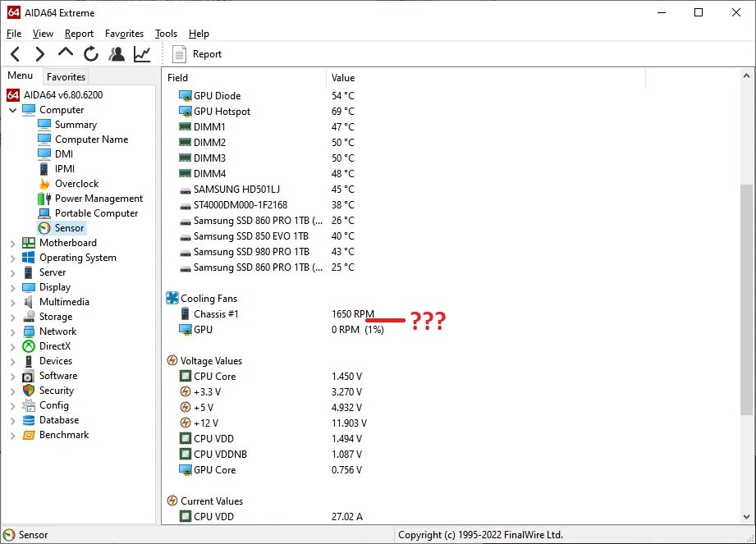The width and height of the screenshot is (756, 544).
Task: Click the vertical scrollbar thumb
Action: click(x=746, y=299)
